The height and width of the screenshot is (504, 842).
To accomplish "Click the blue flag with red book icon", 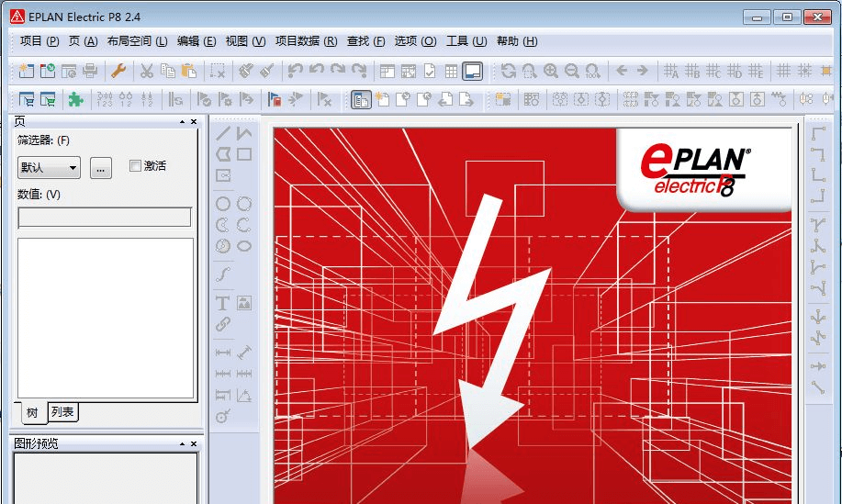I will click(274, 99).
